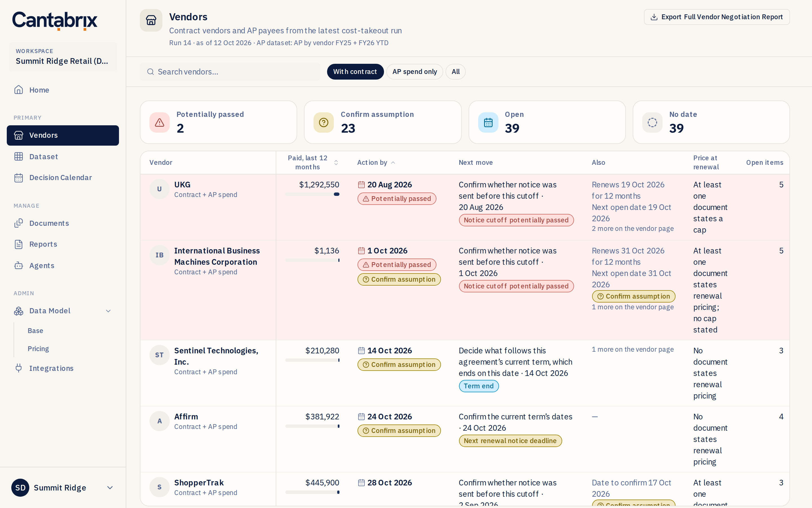Select the AP spend only filter
Screen dimensions: 812x508
point(414,72)
